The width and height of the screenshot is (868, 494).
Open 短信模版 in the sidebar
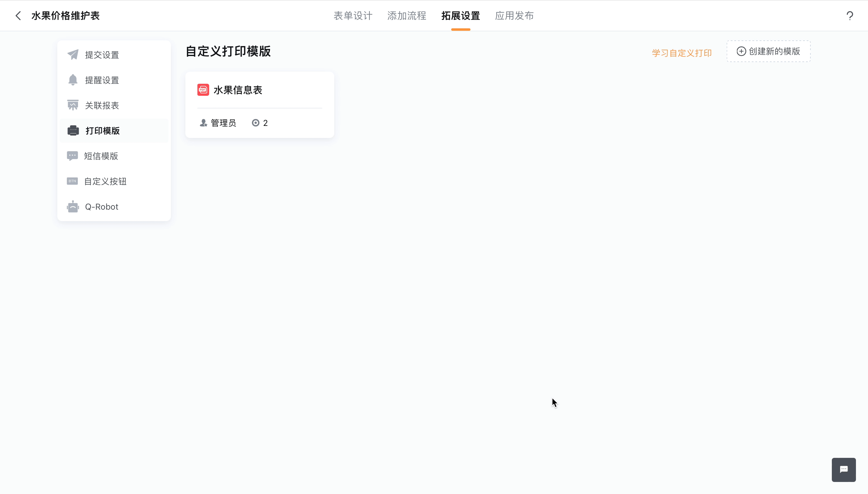114,156
